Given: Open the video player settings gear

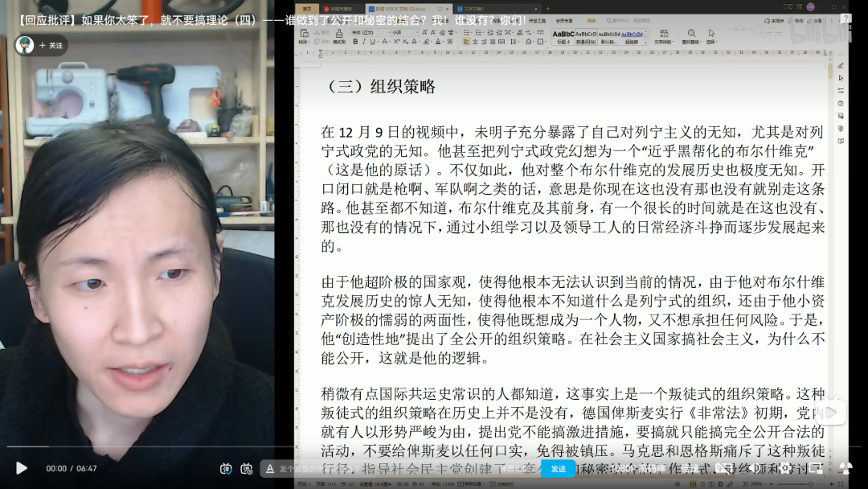Looking at the screenshot, I should click(785, 469).
